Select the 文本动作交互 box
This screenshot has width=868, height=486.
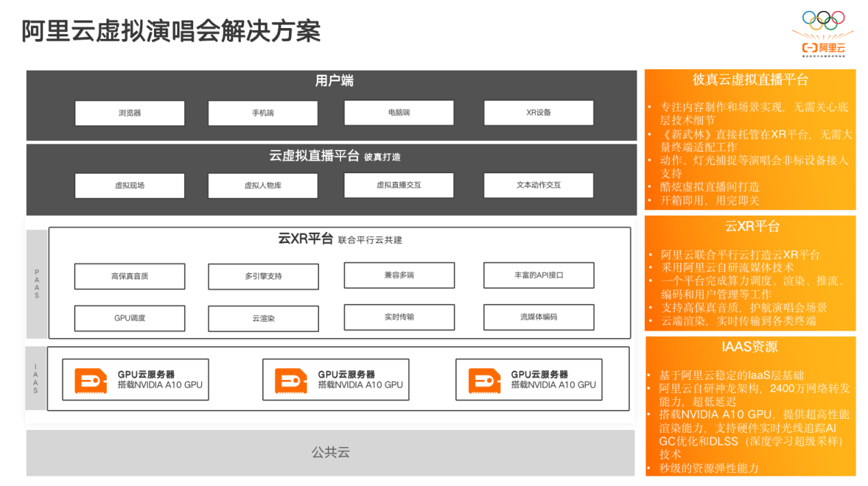[539, 185]
